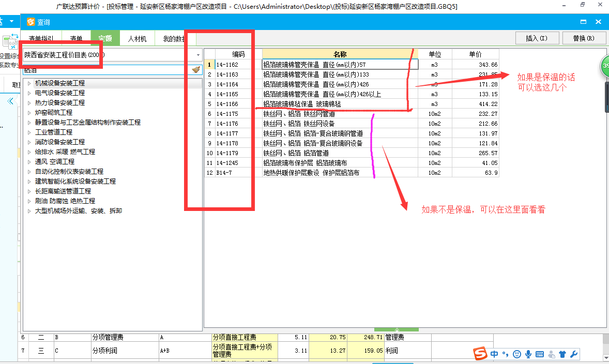Click the IME user account icon
Screen dimensions: 609x364
point(552,354)
